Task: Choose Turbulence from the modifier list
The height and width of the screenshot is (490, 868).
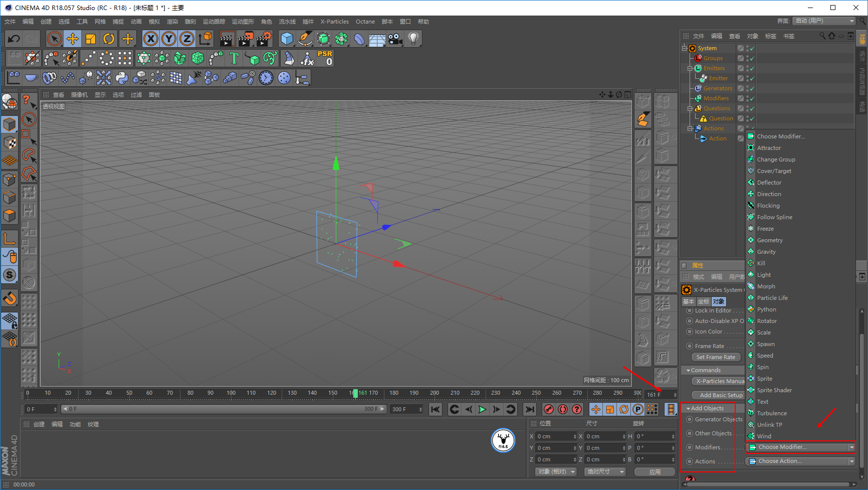Action: [772, 413]
